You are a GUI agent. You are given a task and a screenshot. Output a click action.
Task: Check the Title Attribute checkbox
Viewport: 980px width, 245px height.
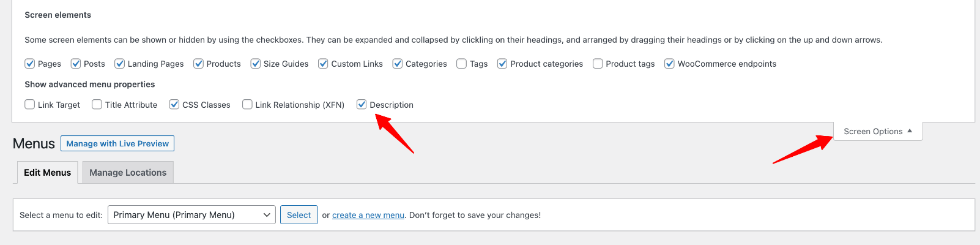coord(97,105)
